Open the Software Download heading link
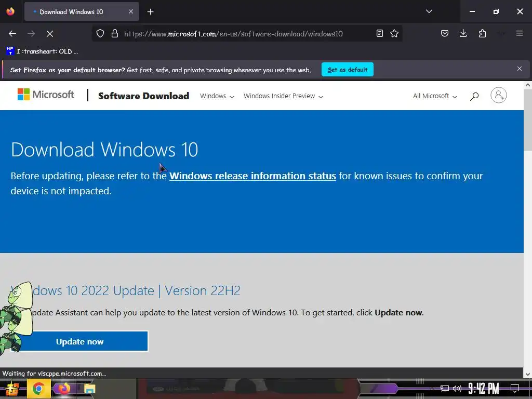This screenshot has height=399, width=532. [x=143, y=96]
